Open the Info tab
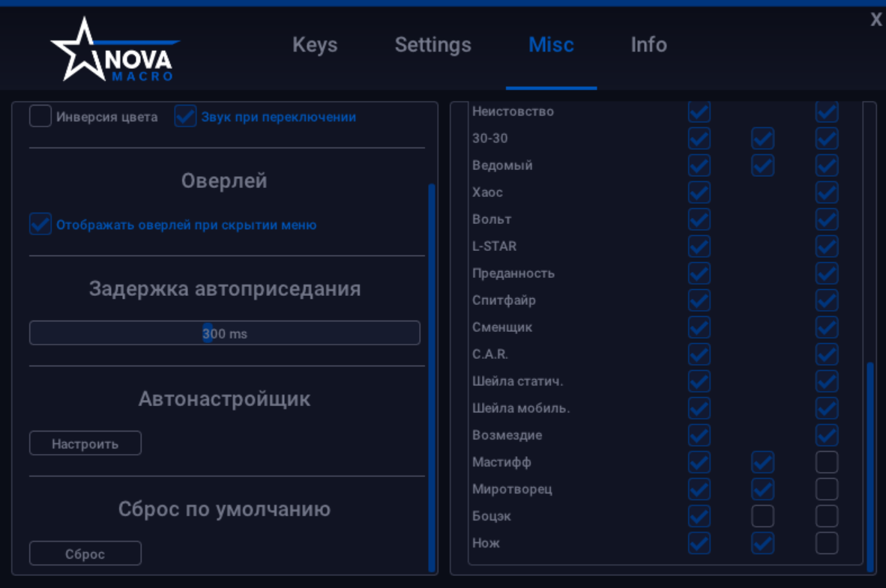This screenshot has width=886, height=588. 648,45
